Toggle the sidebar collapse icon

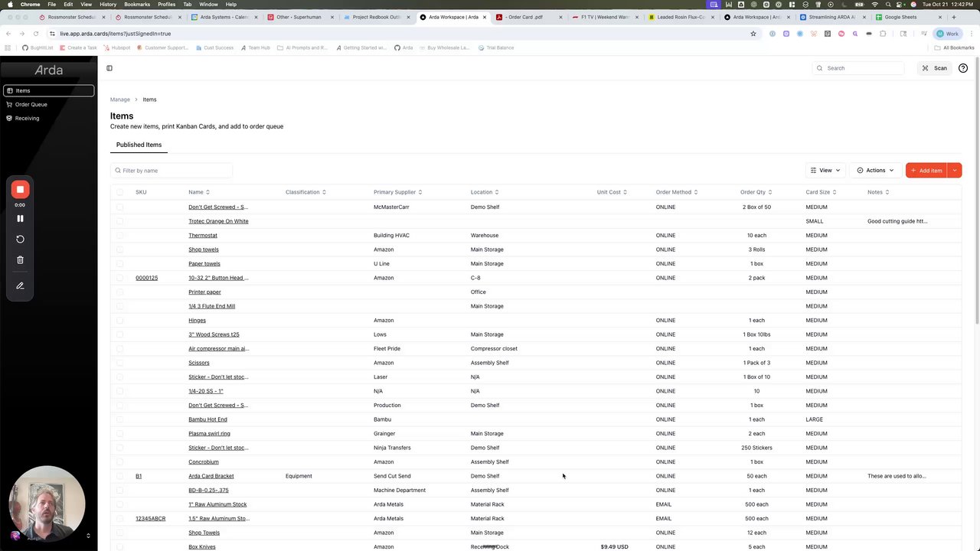[109, 68]
